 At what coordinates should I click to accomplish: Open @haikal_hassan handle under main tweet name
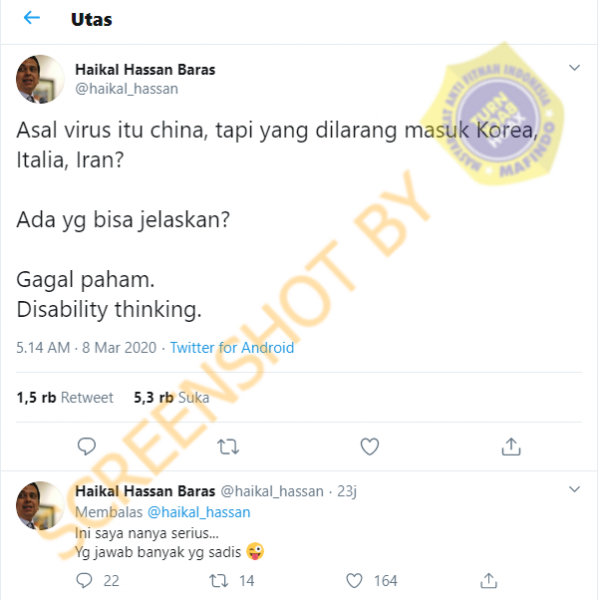coord(127,89)
